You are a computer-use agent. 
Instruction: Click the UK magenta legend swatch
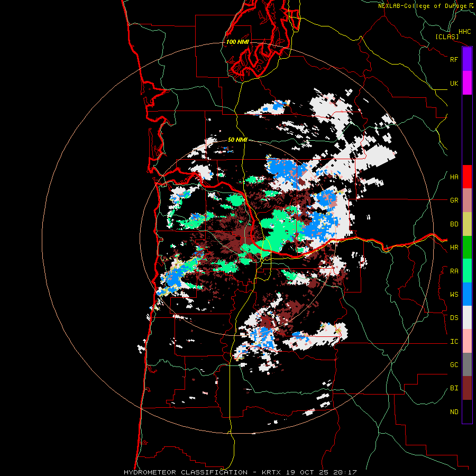pyautogui.click(x=467, y=83)
